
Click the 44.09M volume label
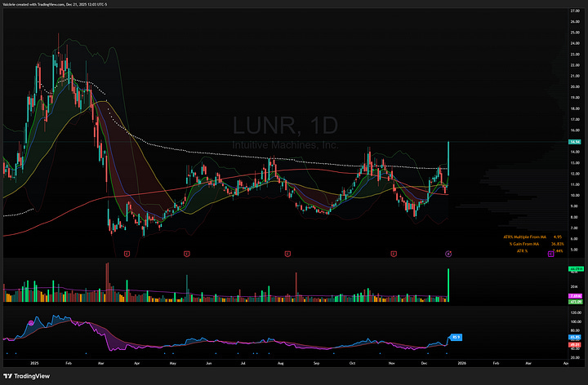(x=576, y=269)
